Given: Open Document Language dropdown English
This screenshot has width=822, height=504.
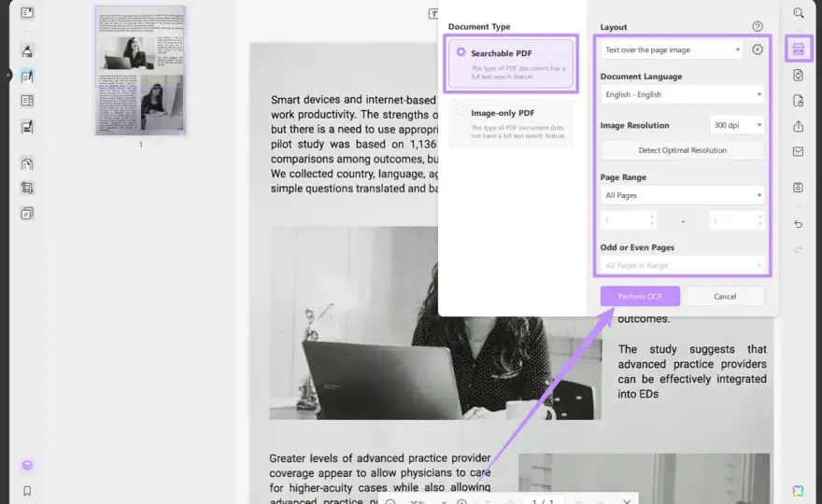Looking at the screenshot, I should tap(683, 94).
